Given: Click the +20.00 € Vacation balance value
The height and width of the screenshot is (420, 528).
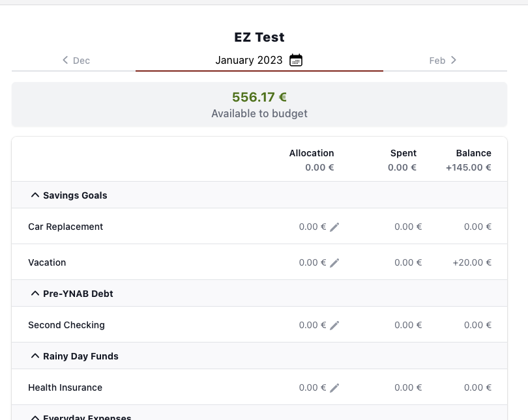Looking at the screenshot, I should coord(474,262).
